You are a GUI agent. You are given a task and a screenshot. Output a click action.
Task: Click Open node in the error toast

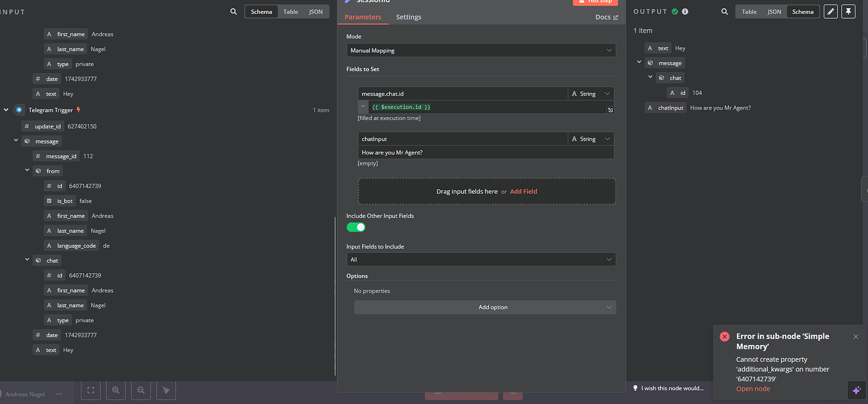(753, 388)
